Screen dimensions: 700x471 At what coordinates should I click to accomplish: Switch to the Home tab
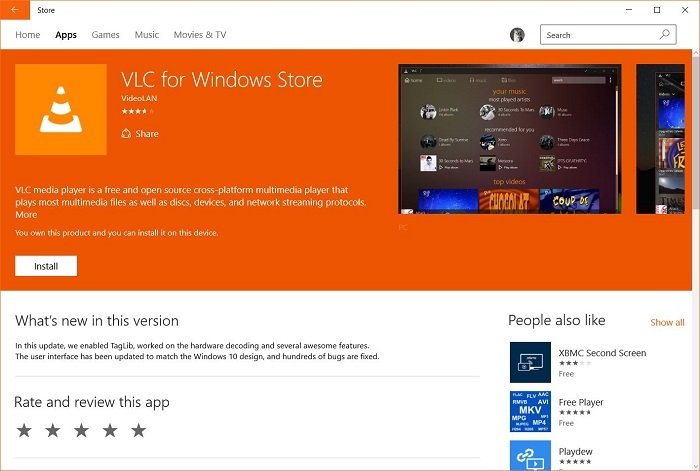[x=28, y=35]
